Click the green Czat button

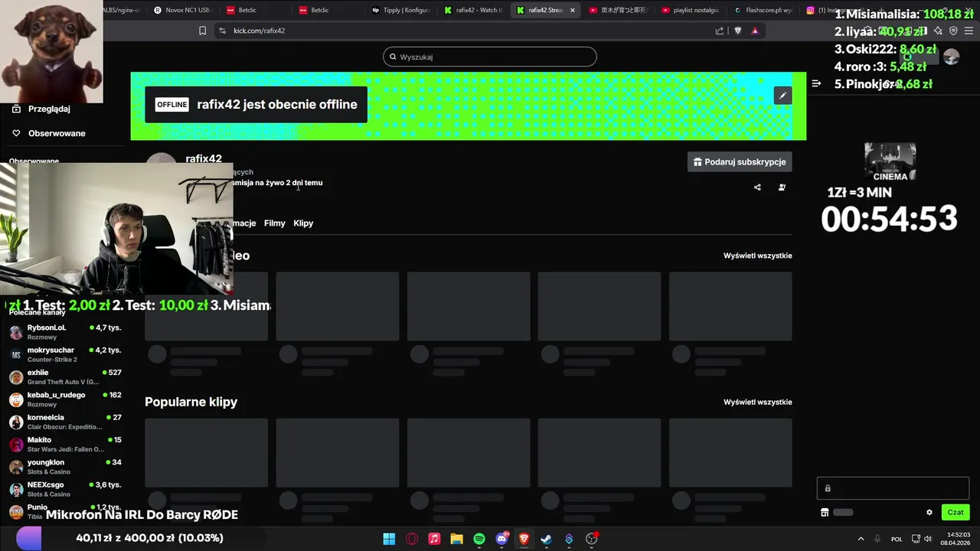955,513
